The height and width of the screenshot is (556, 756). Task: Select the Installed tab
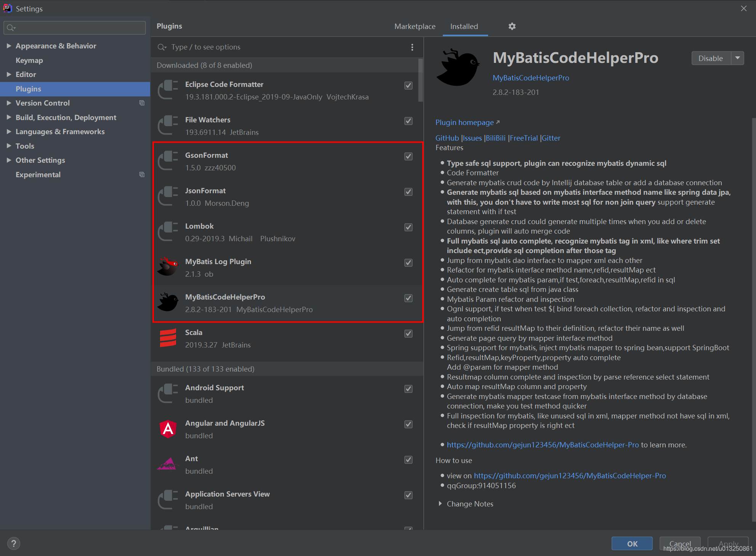click(465, 26)
